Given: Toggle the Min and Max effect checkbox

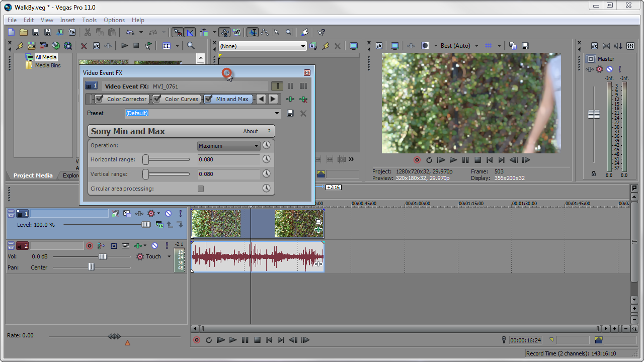Looking at the screenshot, I should 208,99.
